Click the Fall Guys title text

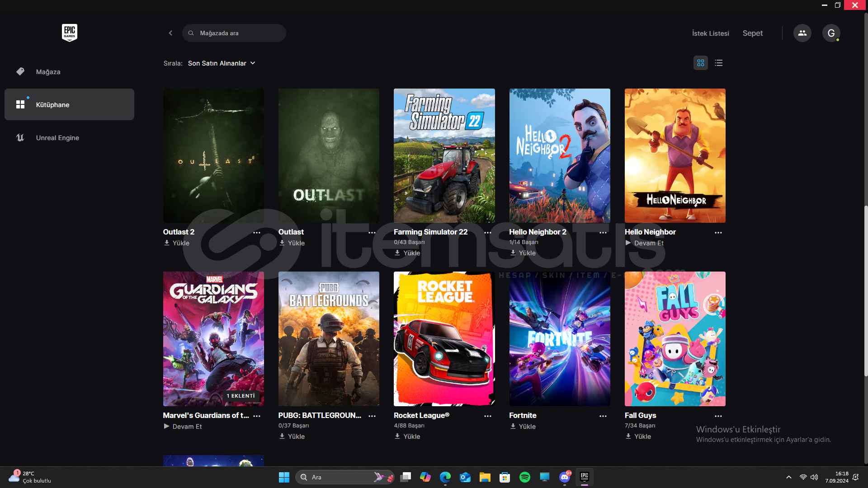coord(641,415)
